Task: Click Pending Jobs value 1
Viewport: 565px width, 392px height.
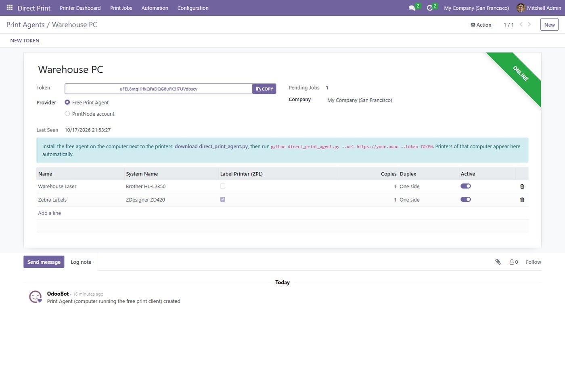Action: click(327, 88)
